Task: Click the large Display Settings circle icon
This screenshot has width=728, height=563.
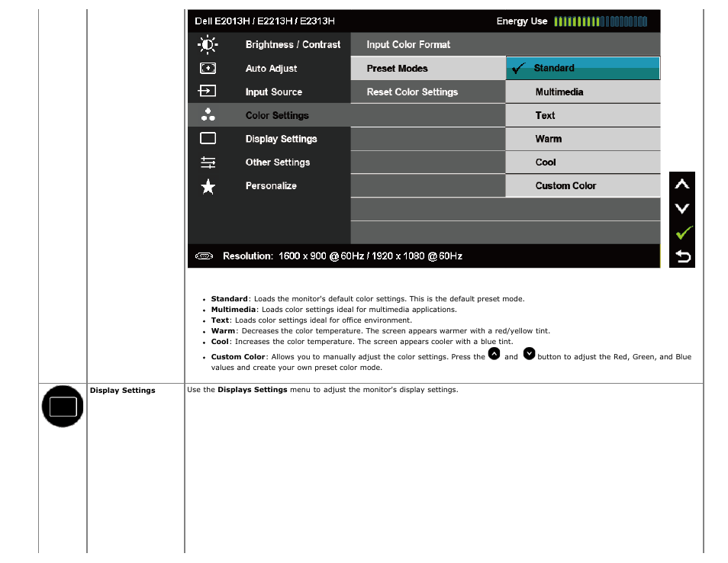Action: point(63,406)
